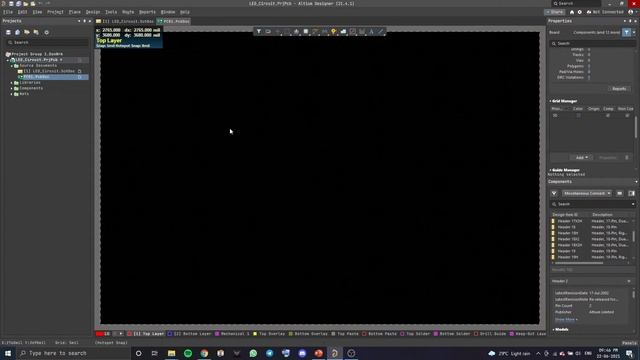Open the Design menu
Screen dimensions: 640x360
point(93,12)
